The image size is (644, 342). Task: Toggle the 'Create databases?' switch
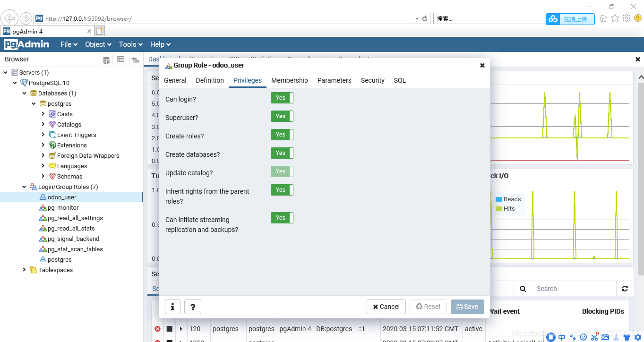click(x=282, y=153)
